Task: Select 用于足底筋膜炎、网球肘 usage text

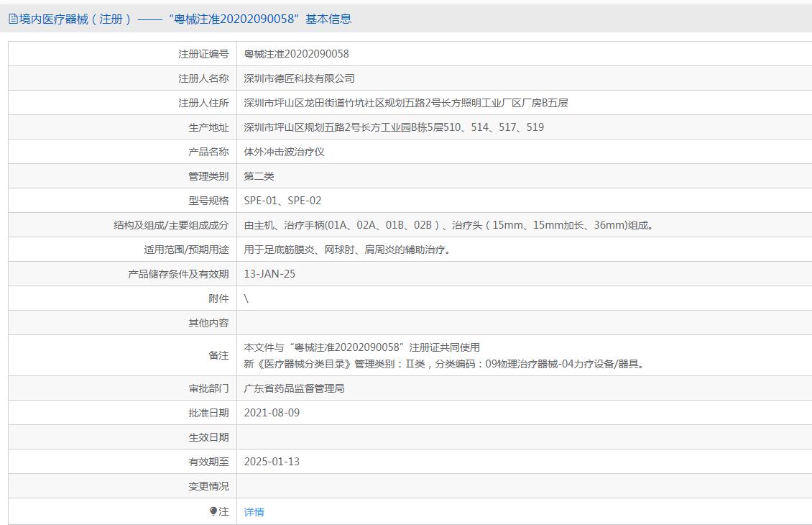Action: 348,250
